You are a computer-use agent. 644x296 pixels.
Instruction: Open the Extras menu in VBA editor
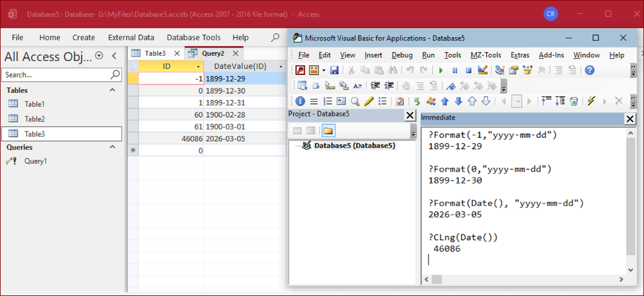(520, 55)
